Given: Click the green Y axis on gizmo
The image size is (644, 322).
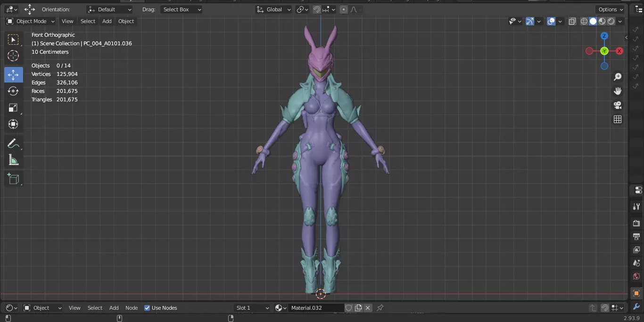Looking at the screenshot, I should coord(604,51).
